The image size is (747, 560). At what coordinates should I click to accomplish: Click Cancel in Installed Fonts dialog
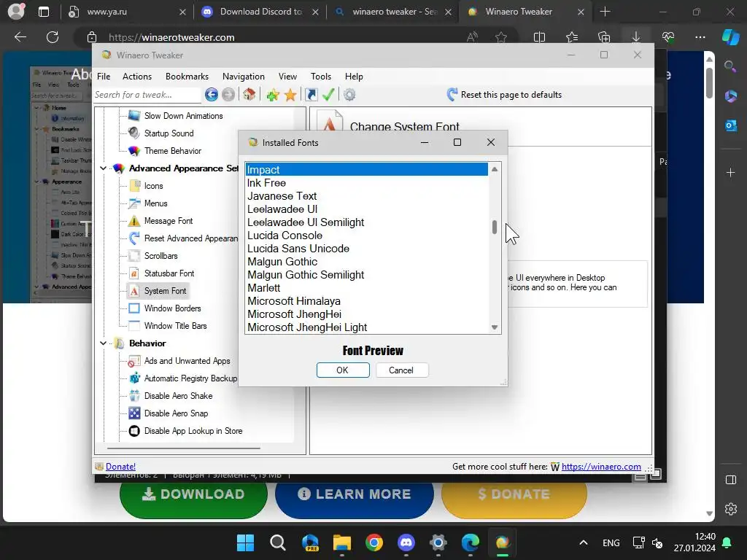(402, 370)
